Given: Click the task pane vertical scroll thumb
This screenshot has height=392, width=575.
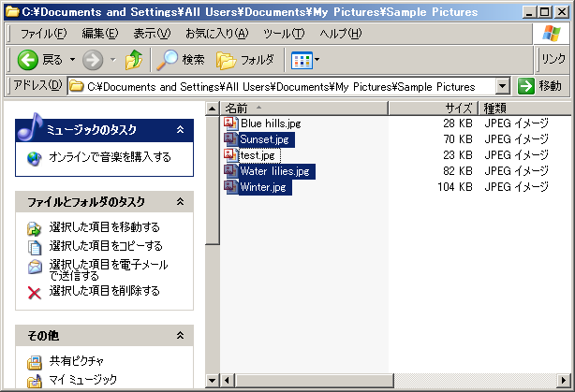Looking at the screenshot, I should pos(212,180).
